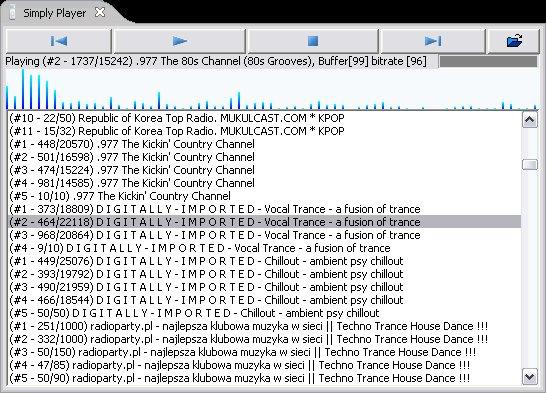Screen dimensions: 546x393
Task: Adjust the gray volume bar
Action: tap(488, 62)
